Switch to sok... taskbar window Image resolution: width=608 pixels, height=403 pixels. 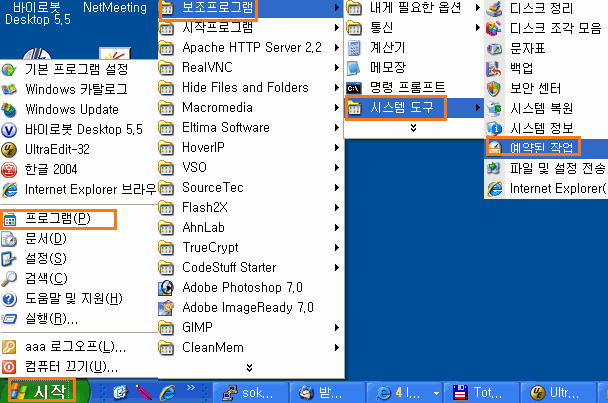point(251,393)
